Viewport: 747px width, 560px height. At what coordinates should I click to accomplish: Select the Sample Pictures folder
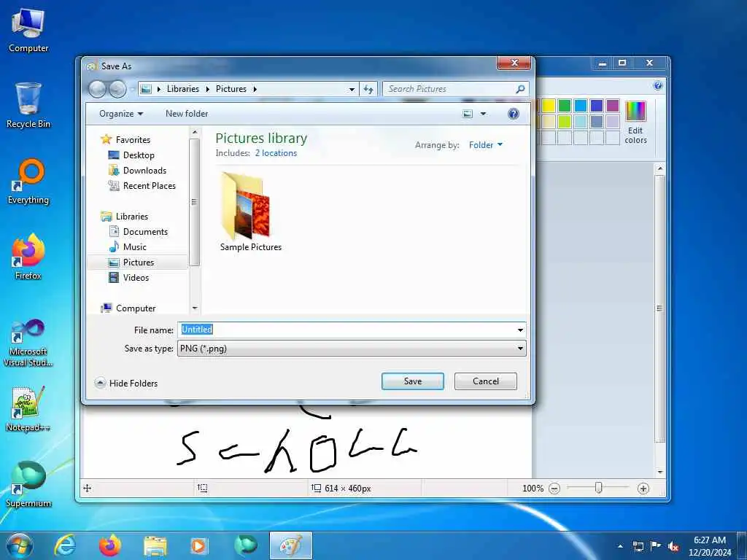(x=251, y=211)
